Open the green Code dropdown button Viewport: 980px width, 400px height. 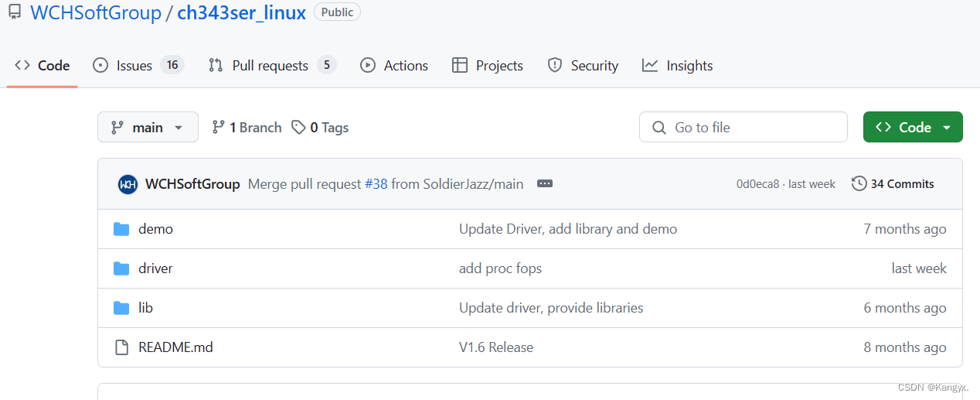click(x=913, y=128)
